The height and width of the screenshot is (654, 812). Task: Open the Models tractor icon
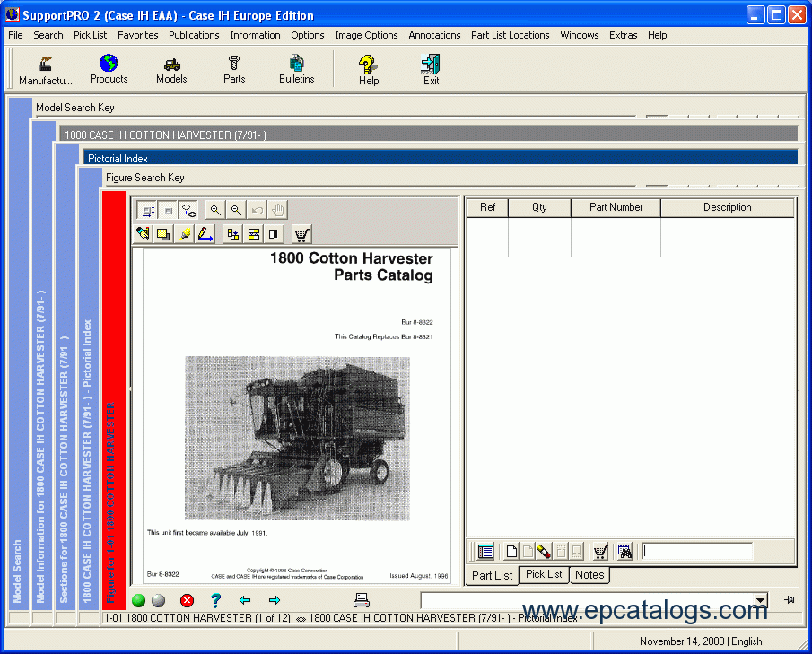171,70
